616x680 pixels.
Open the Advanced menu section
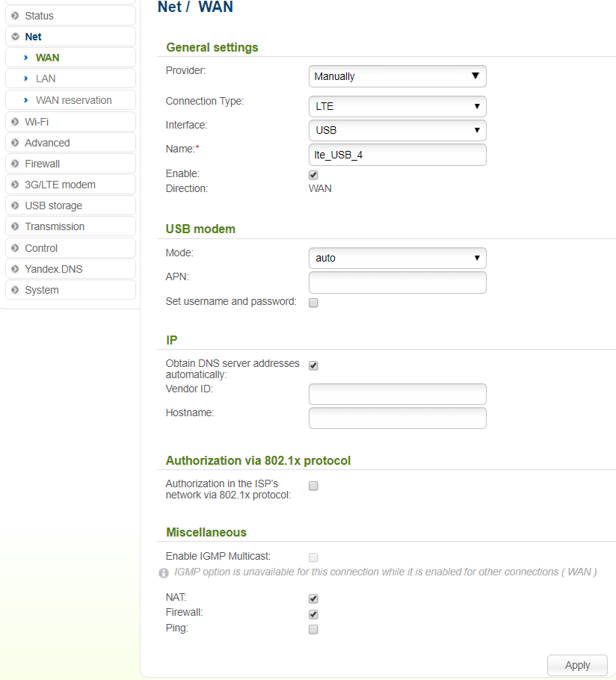click(47, 143)
